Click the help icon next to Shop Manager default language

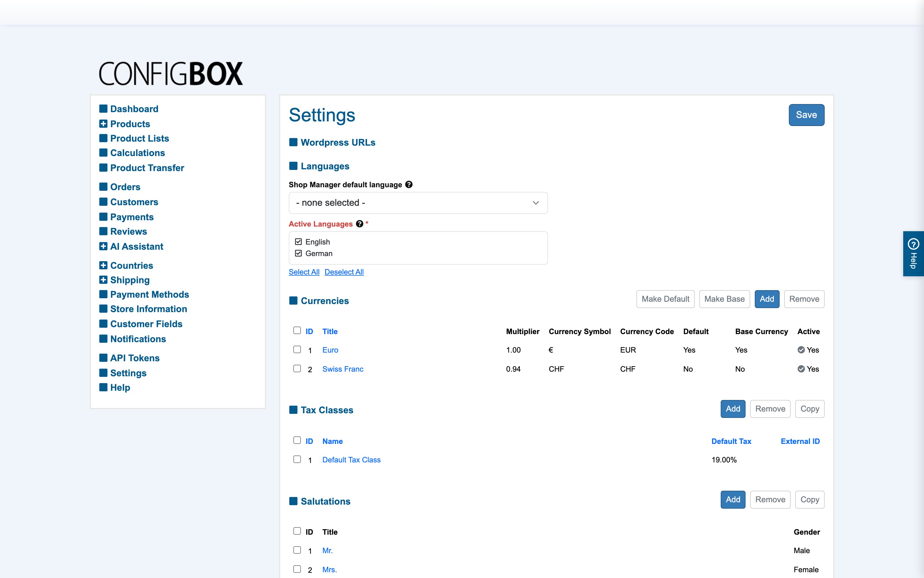(x=409, y=185)
